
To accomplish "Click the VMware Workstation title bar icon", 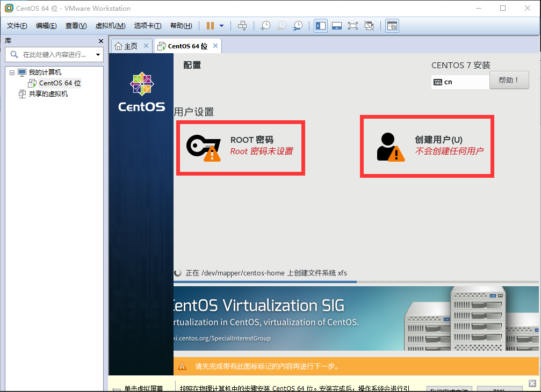I will pyautogui.click(x=9, y=8).
